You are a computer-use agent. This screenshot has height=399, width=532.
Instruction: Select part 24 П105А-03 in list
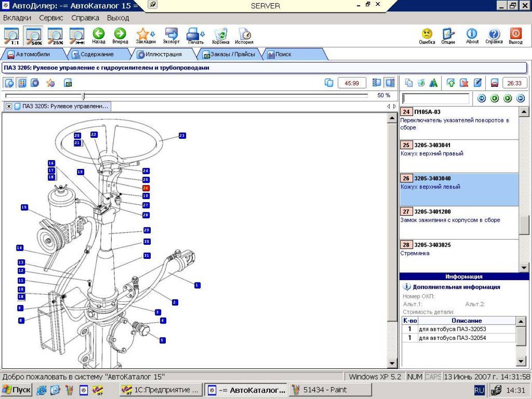[x=459, y=123]
